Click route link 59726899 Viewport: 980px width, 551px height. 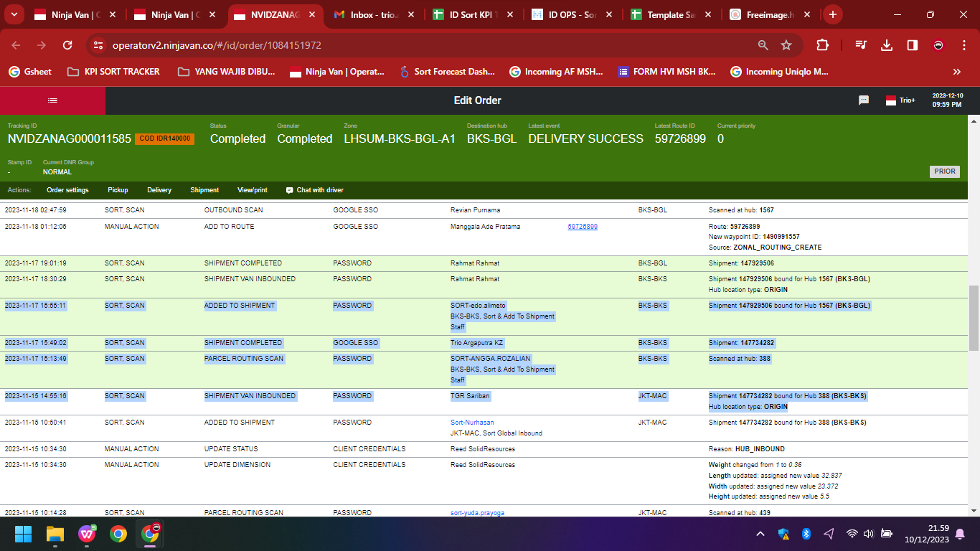pos(583,227)
